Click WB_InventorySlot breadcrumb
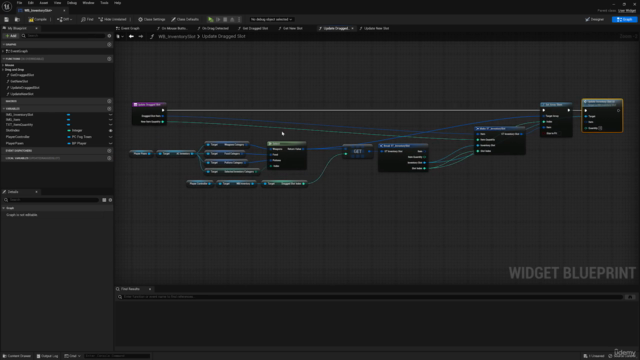The width and height of the screenshot is (640, 360). (177, 36)
